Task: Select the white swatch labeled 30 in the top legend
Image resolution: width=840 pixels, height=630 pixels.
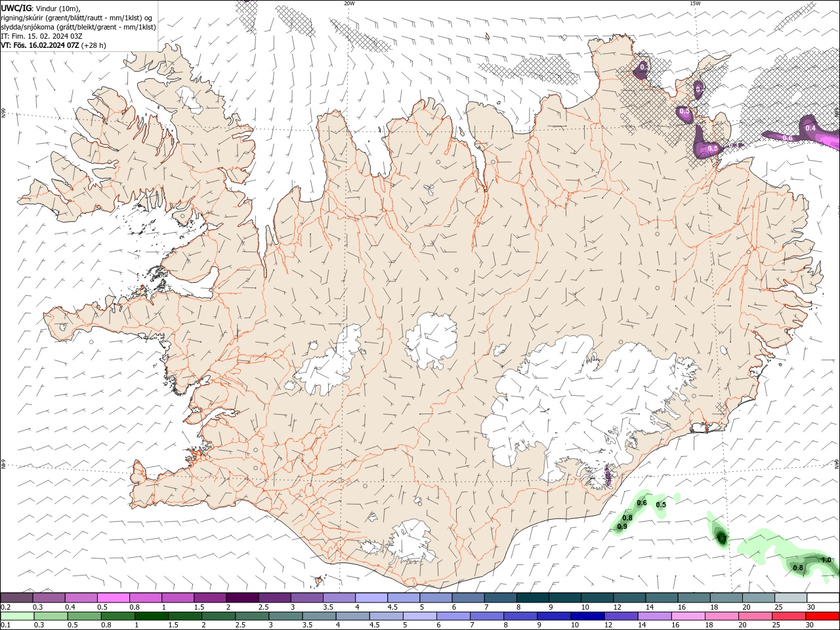Action: tap(824, 597)
